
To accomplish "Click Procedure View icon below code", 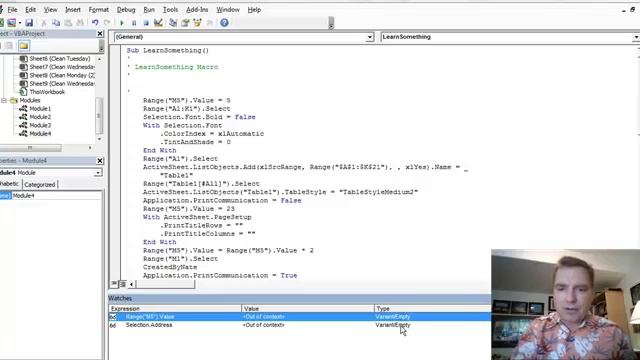I will coord(114,284).
